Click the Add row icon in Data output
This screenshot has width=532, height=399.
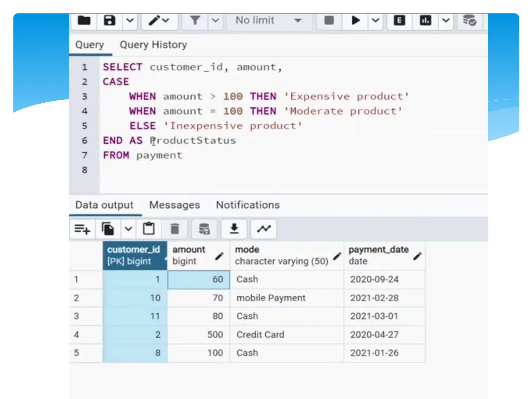pos(82,229)
